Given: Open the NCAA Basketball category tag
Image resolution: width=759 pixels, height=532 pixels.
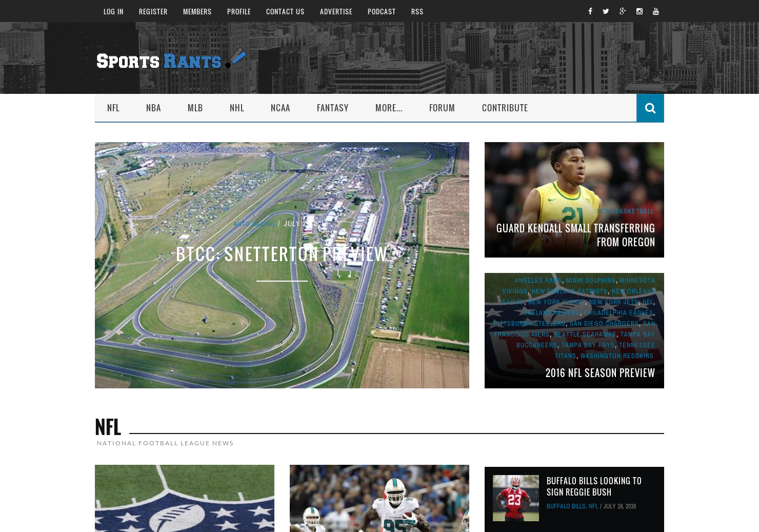Looking at the screenshot, I should pyautogui.click(x=625, y=211).
